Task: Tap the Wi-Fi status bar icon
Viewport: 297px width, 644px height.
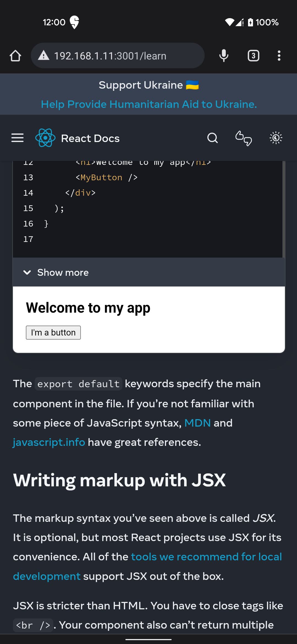Action: [x=229, y=22]
